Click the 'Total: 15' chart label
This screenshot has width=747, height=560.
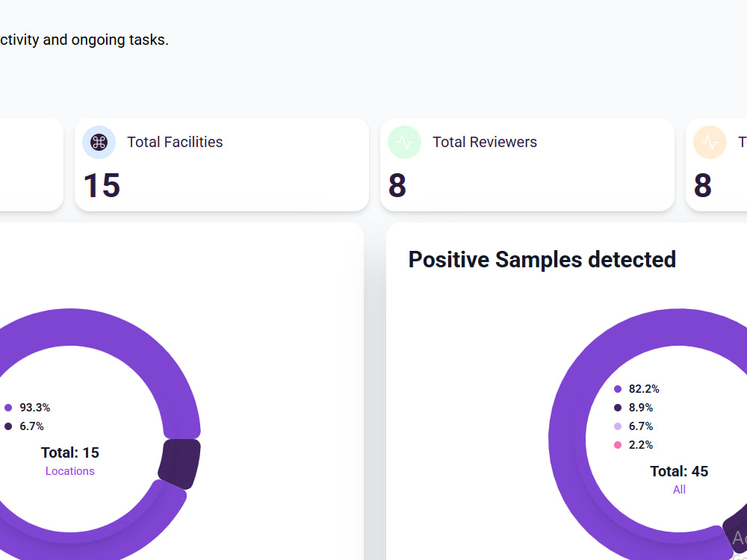point(70,452)
